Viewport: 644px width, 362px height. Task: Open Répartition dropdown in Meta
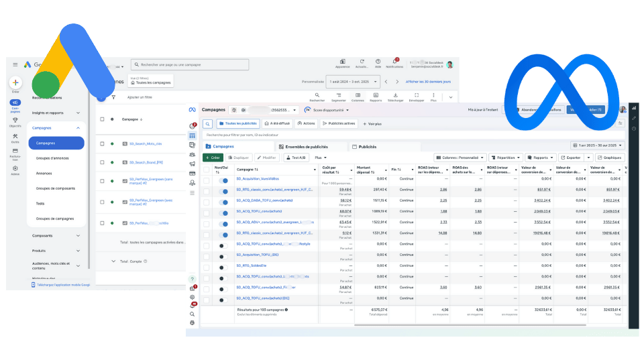(506, 158)
